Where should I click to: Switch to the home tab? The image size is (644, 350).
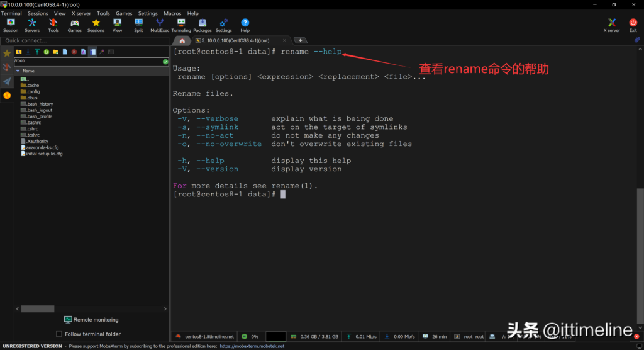pyautogui.click(x=182, y=40)
